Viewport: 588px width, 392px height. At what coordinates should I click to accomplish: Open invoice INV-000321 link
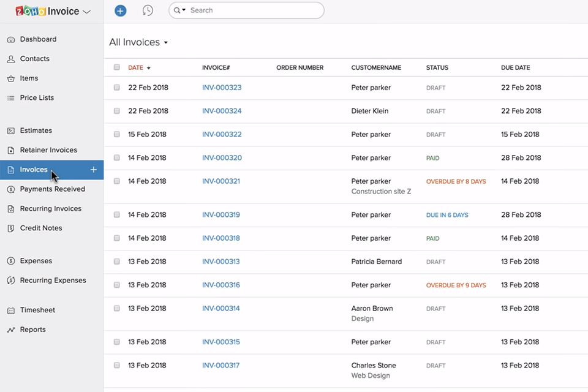point(221,181)
